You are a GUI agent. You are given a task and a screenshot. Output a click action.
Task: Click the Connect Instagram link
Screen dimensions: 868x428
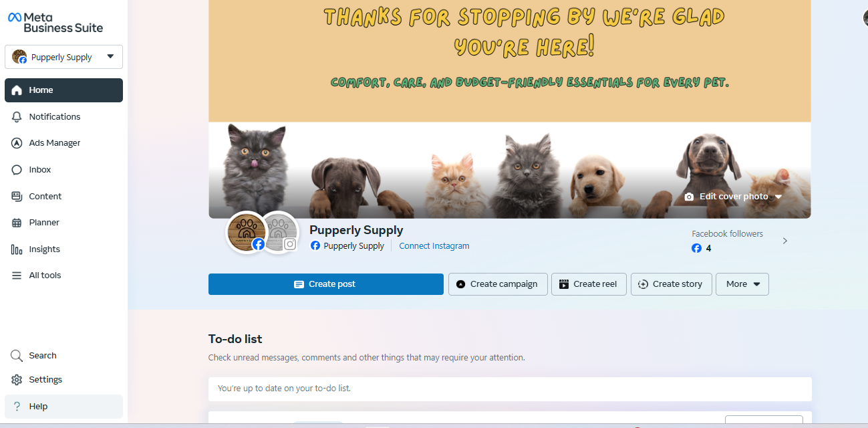[434, 246]
